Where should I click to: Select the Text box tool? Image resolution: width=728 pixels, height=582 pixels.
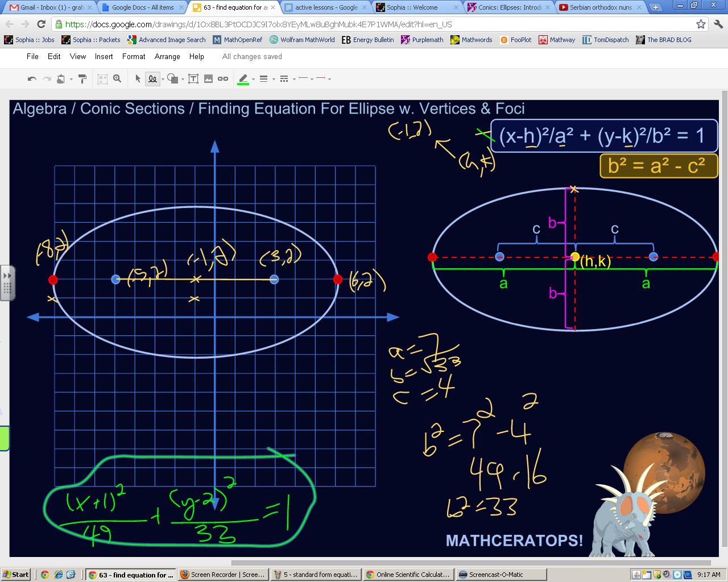coord(193,79)
